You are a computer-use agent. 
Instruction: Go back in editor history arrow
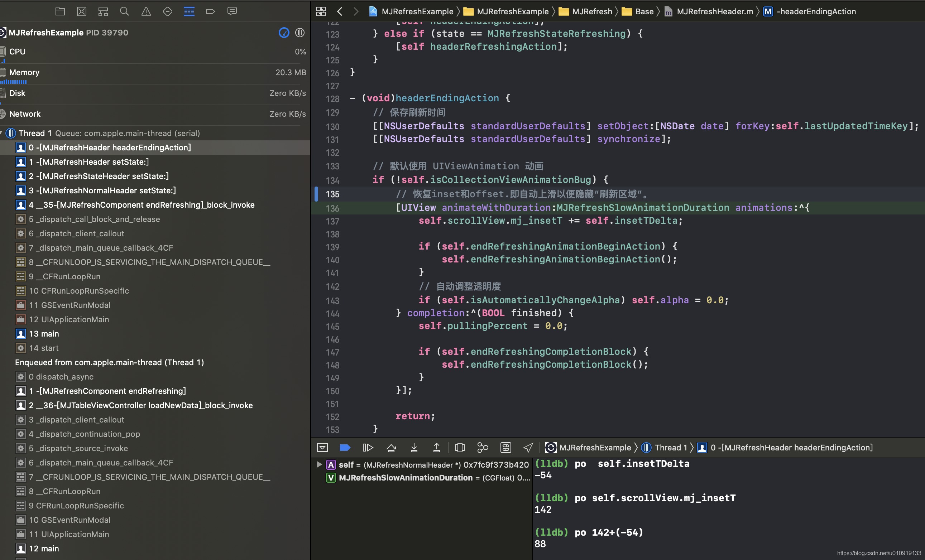(340, 11)
